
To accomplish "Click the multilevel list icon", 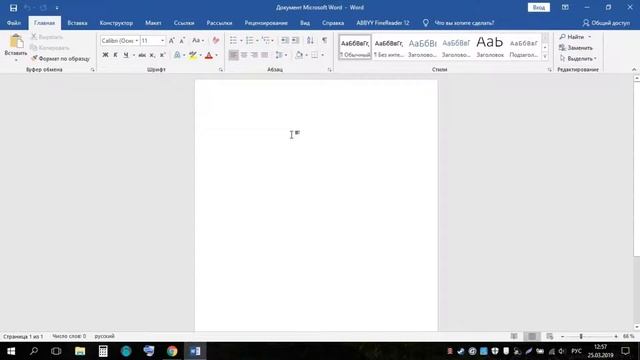I will [266, 40].
